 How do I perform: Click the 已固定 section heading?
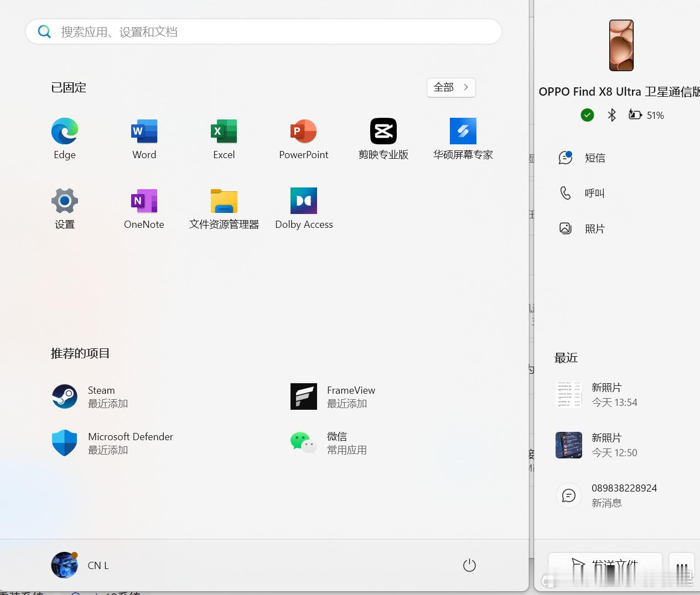(x=69, y=87)
